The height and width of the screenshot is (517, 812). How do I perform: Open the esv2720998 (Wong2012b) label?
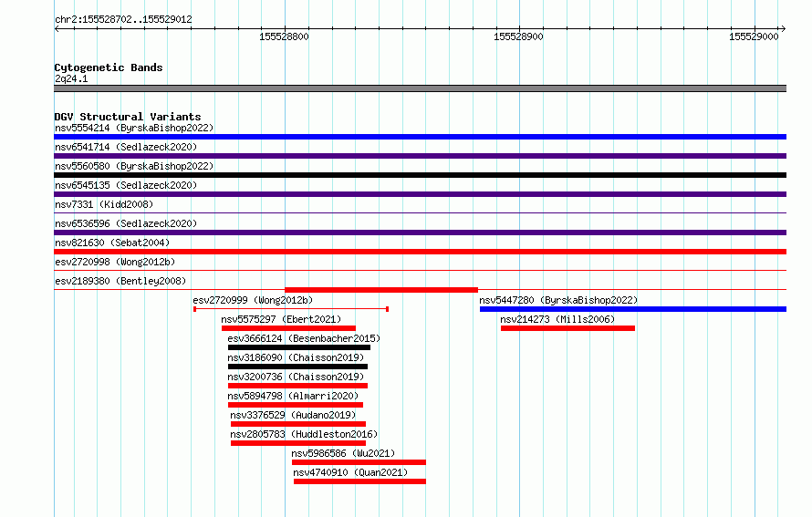115,262
